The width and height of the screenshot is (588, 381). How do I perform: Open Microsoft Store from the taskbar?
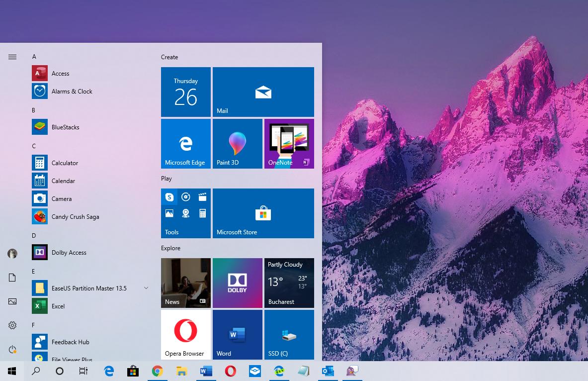[133, 371]
